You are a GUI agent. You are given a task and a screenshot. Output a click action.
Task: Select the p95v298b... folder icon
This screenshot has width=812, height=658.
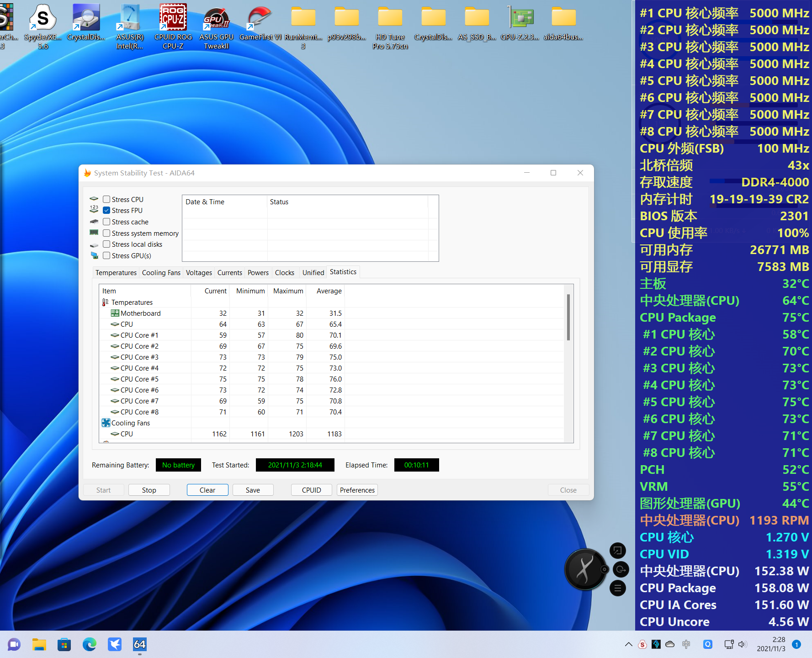(x=346, y=23)
